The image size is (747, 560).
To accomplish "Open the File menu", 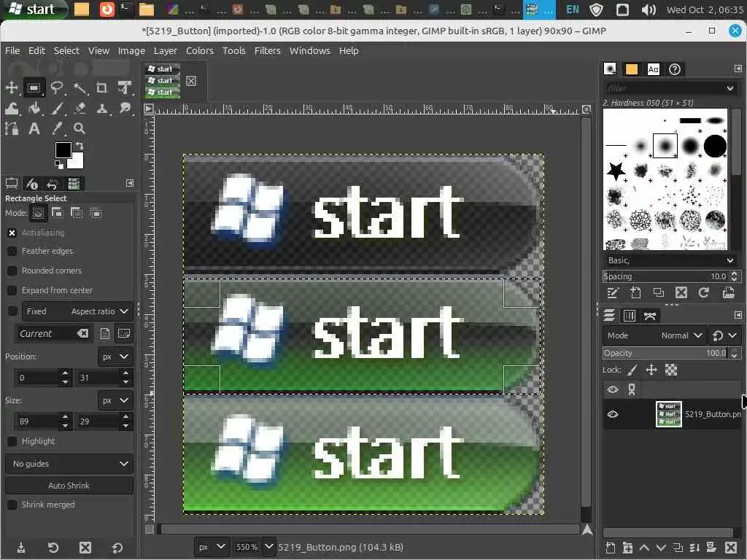I will (12, 50).
